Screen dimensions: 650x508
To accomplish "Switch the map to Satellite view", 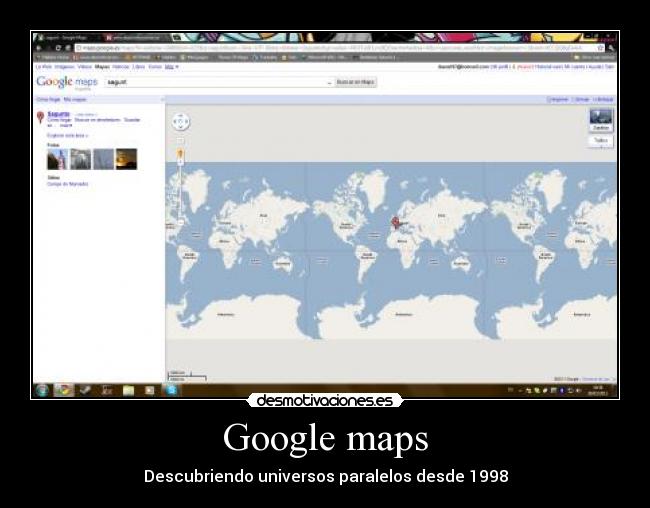I will (600, 121).
